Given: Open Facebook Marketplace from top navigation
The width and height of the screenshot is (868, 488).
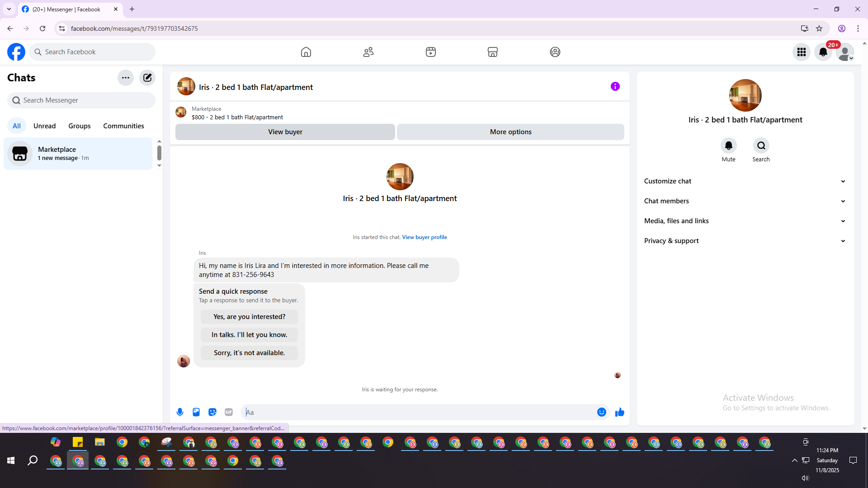Looking at the screenshot, I should (x=493, y=52).
